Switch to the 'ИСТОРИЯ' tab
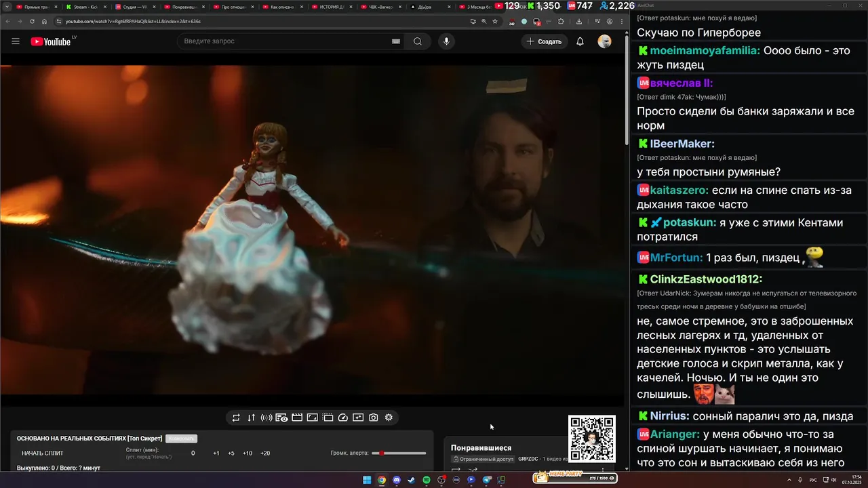868x488 pixels. (x=332, y=7)
